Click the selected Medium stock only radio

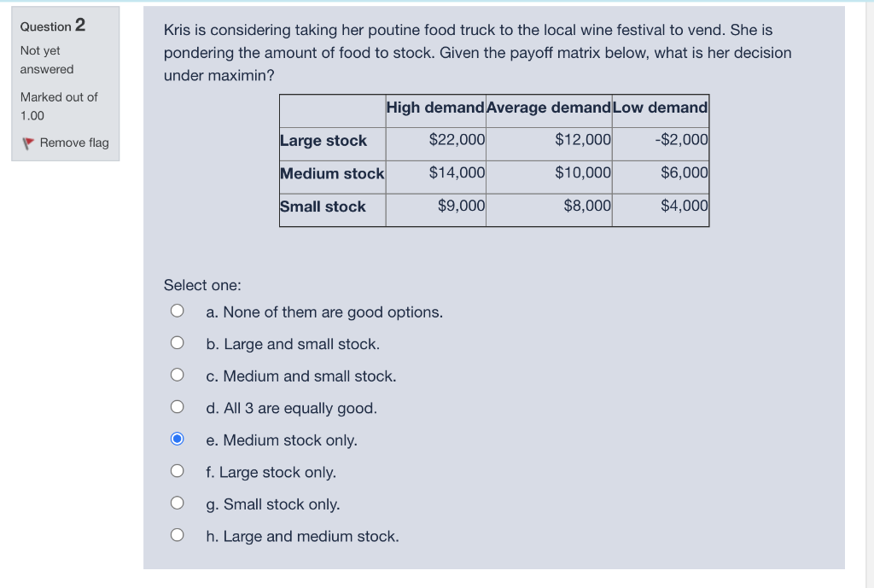click(177, 440)
